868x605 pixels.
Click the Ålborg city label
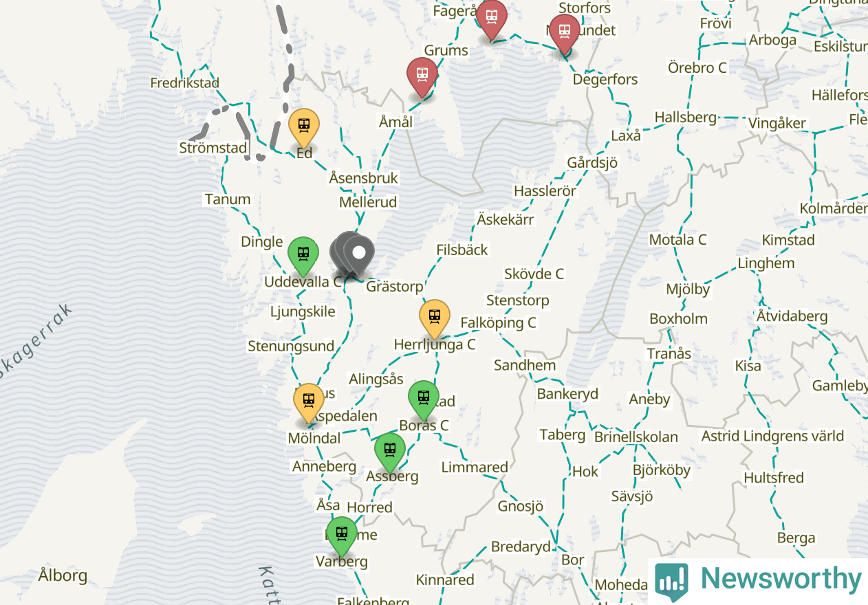pyautogui.click(x=63, y=575)
